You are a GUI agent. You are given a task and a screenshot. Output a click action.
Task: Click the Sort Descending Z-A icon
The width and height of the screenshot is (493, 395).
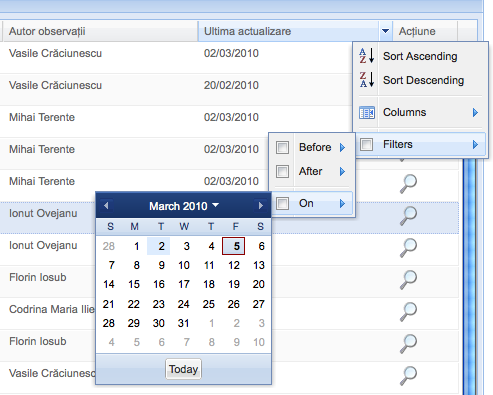click(367, 80)
